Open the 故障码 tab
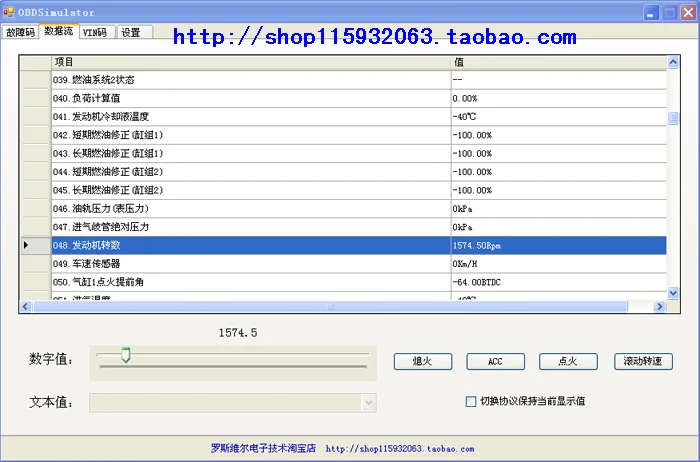The height and width of the screenshot is (462, 700). [20, 32]
